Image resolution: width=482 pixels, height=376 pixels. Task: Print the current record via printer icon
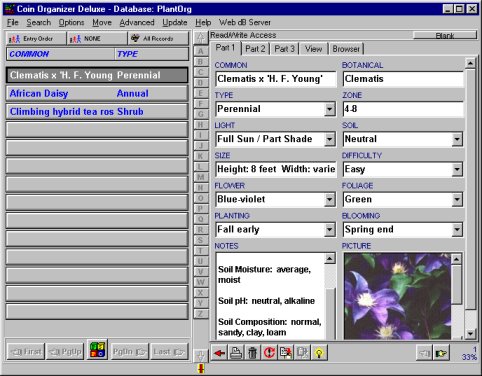tap(236, 352)
